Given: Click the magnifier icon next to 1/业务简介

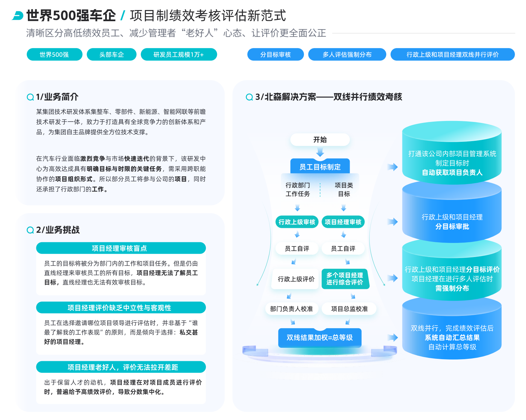Looking at the screenshot, I should click(30, 97).
